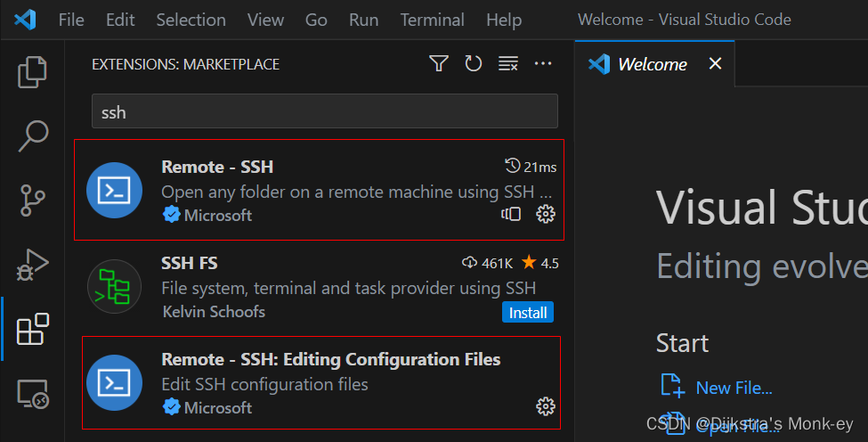
Task: Close the Welcome tab
Action: (715, 64)
